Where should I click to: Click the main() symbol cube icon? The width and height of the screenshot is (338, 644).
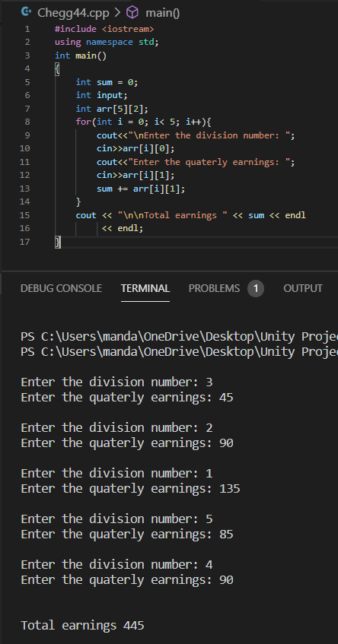tap(132, 13)
